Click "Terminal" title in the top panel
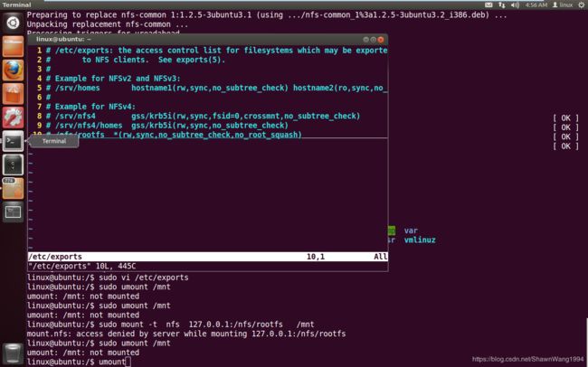Viewport: 588px width, 367px height. point(16,5)
